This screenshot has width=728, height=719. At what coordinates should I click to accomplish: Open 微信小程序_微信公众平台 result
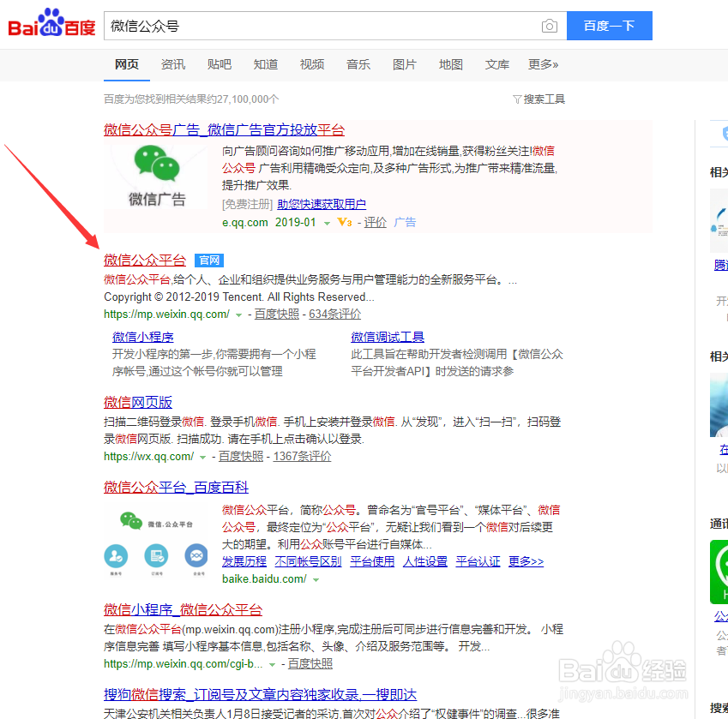[183, 609]
